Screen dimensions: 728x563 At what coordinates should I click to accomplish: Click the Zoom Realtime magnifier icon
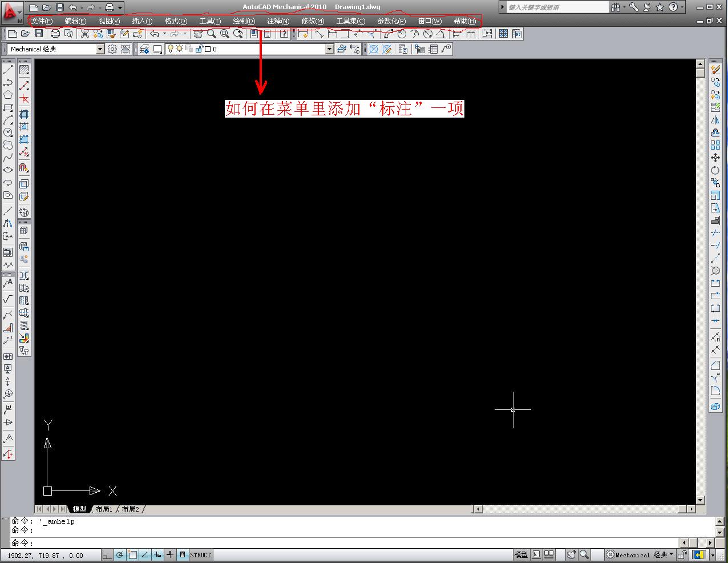click(211, 34)
